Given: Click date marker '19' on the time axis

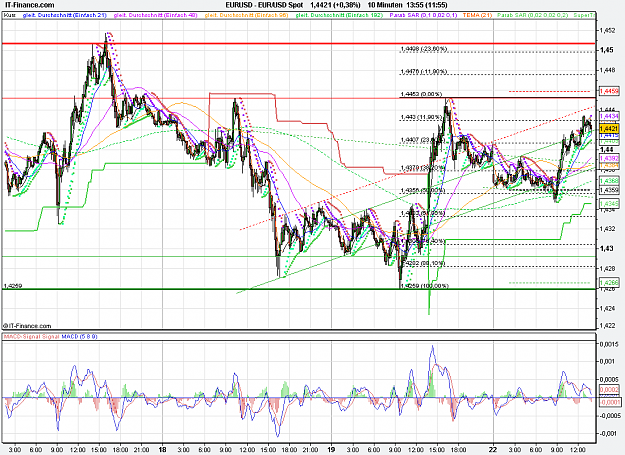Looking at the screenshot, I should (331, 449).
